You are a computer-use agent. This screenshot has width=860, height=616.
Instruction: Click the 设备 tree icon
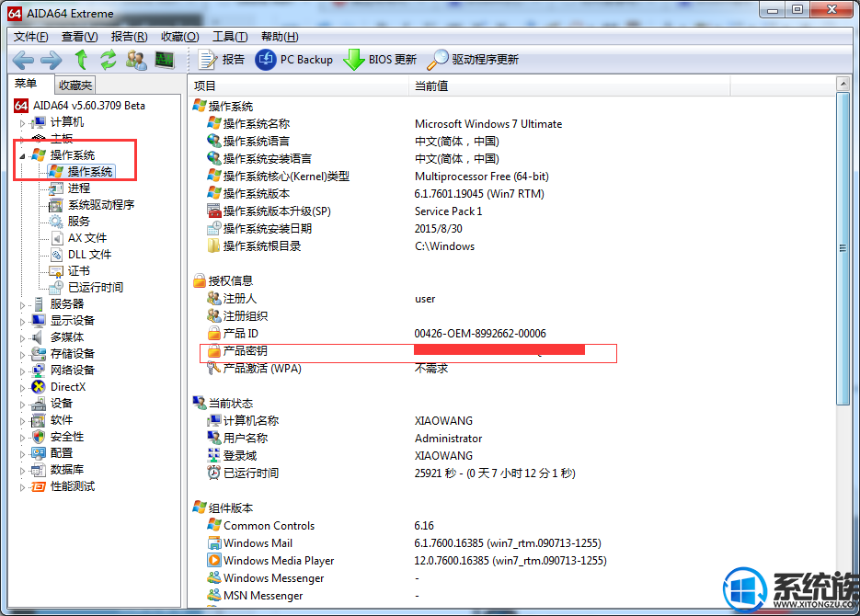(x=39, y=404)
